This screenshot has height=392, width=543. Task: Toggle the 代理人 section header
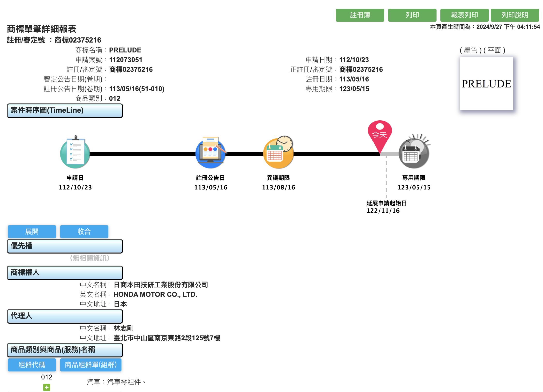click(x=65, y=316)
